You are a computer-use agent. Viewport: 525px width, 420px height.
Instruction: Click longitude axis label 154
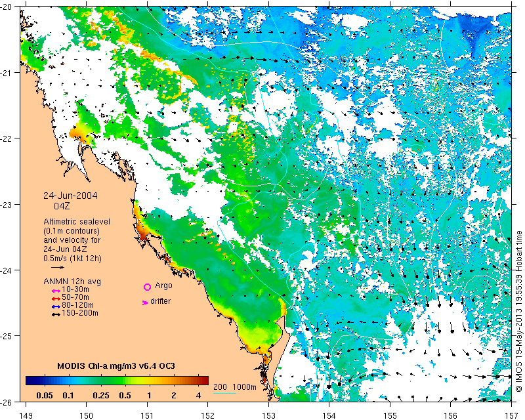pos(329,415)
